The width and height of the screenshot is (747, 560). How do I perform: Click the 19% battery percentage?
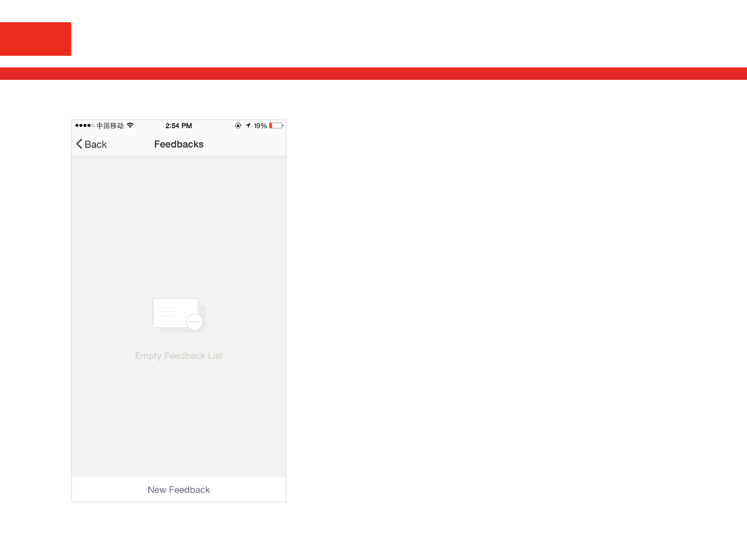tap(260, 126)
